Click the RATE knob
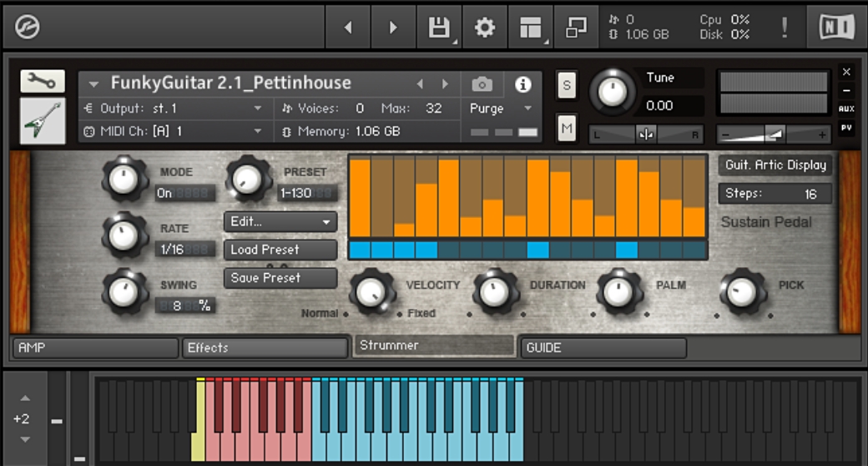This screenshot has height=466, width=868. 124,236
